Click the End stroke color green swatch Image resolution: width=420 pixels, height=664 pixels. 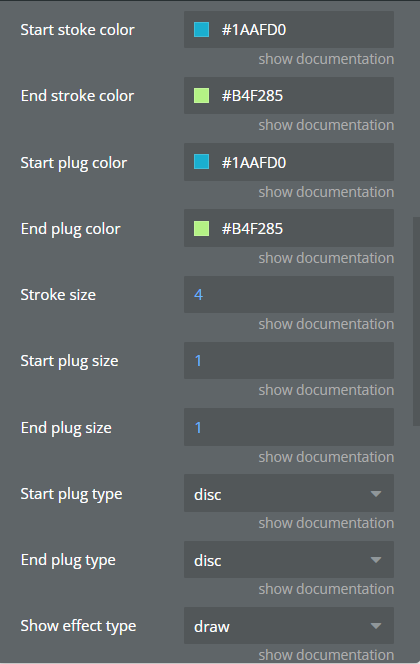pos(201,96)
